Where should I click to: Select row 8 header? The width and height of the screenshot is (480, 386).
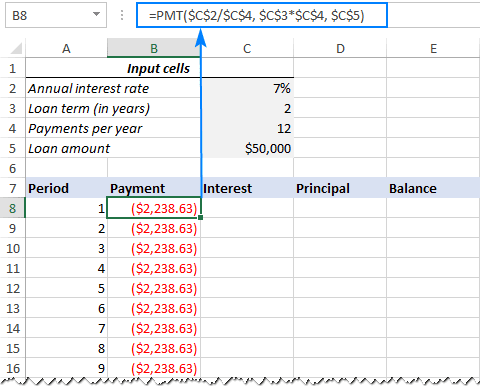13,208
